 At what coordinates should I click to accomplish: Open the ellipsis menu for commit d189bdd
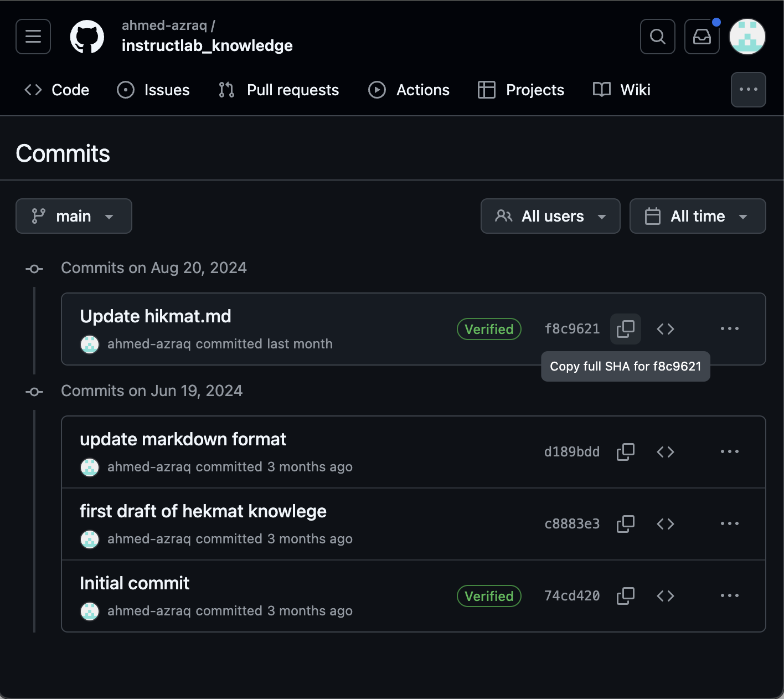pyautogui.click(x=729, y=451)
